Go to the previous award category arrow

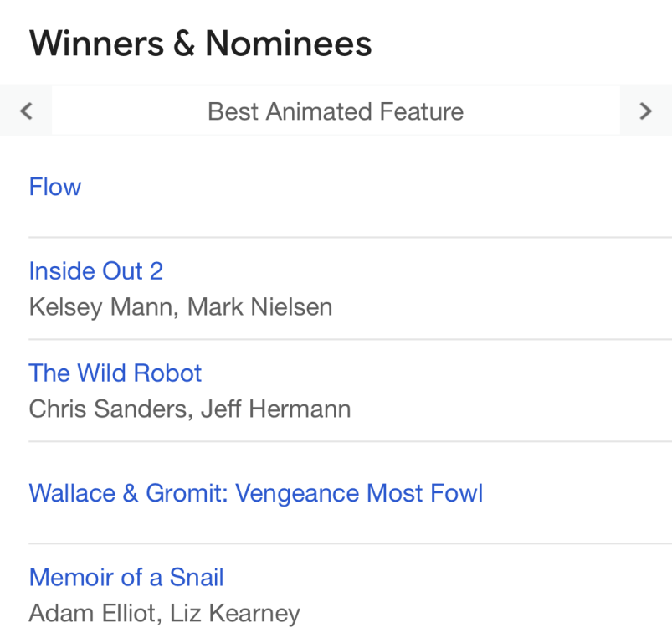click(x=26, y=111)
